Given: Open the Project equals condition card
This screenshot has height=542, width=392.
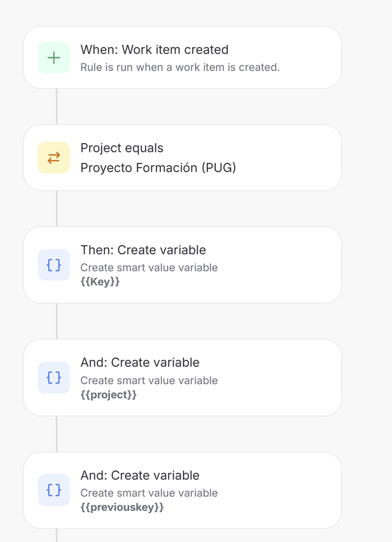Looking at the screenshot, I should (182, 158).
